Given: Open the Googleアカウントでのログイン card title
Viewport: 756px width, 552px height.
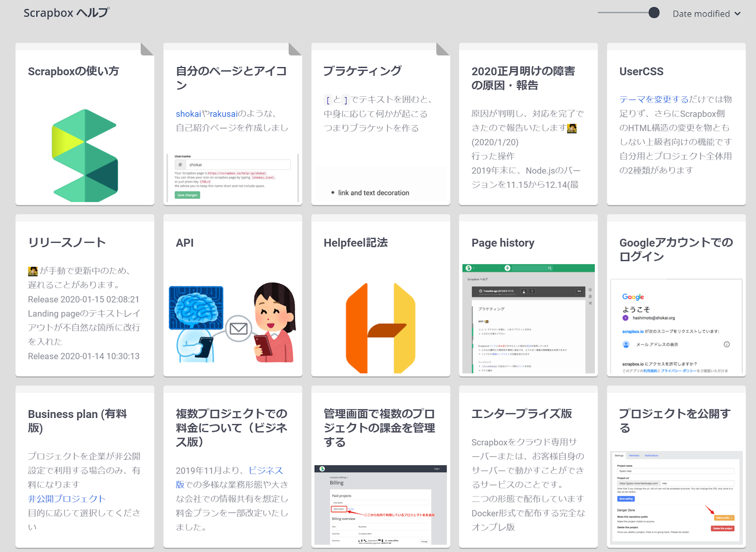Looking at the screenshot, I should [676, 249].
